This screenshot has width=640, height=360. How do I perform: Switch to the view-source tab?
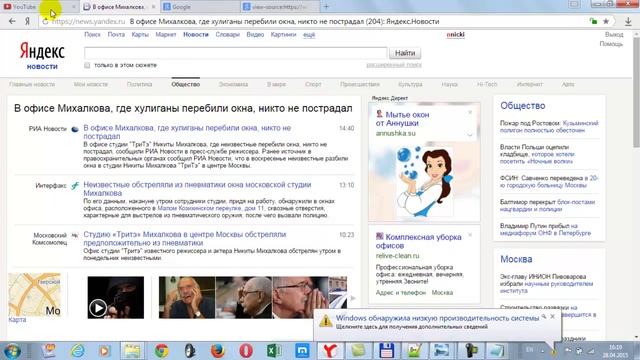pos(280,7)
